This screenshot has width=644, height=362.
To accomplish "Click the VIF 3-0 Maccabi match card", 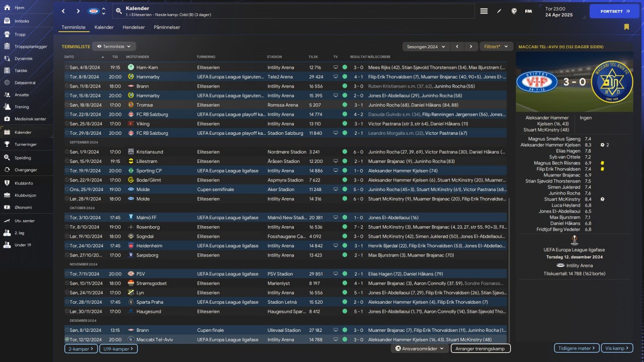I will click(575, 81).
